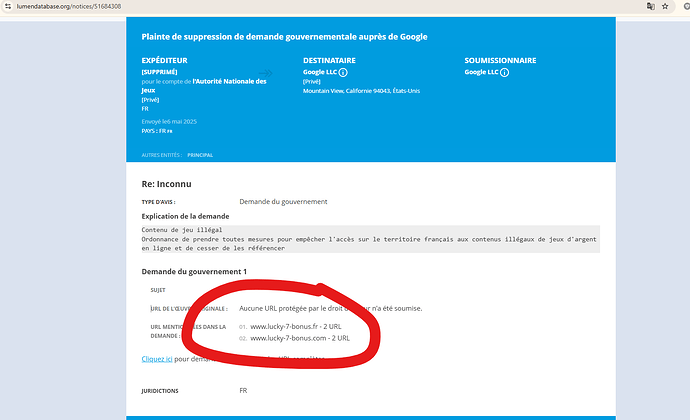Image resolution: width=690 pixels, height=420 pixels.
Task: Click the 'PAYS : FR' country line
Action: [157, 131]
